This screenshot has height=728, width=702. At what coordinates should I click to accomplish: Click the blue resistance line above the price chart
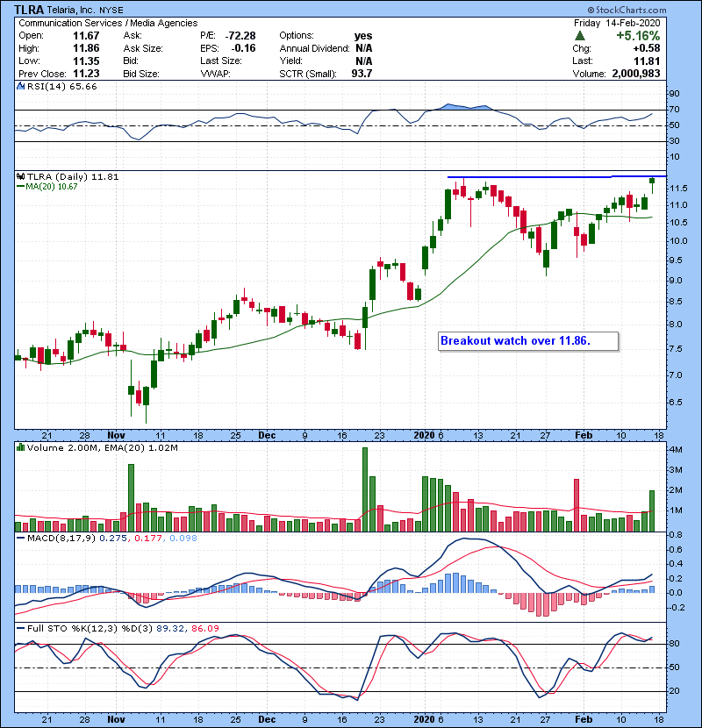coord(556,176)
